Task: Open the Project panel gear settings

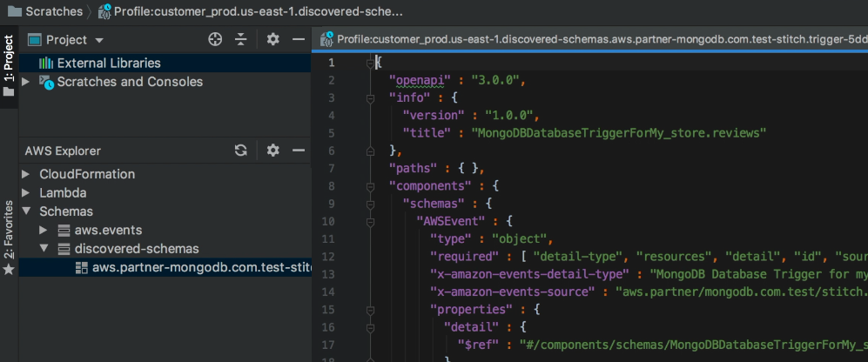Action: (273, 40)
